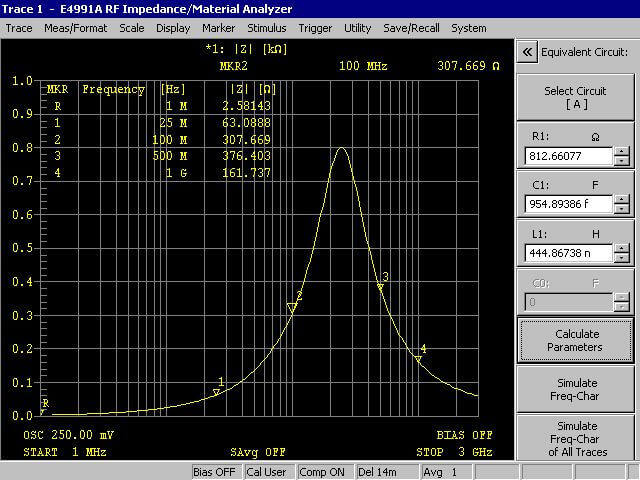Viewport: 640px width, 480px height.
Task: Click marker table value 2.58143
Action: click(x=247, y=106)
